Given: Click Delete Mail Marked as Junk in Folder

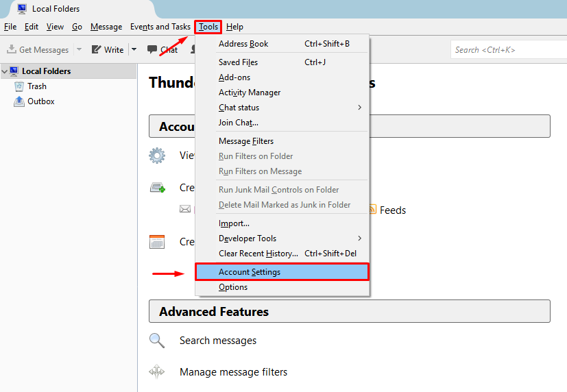Looking at the screenshot, I should pyautogui.click(x=282, y=205).
